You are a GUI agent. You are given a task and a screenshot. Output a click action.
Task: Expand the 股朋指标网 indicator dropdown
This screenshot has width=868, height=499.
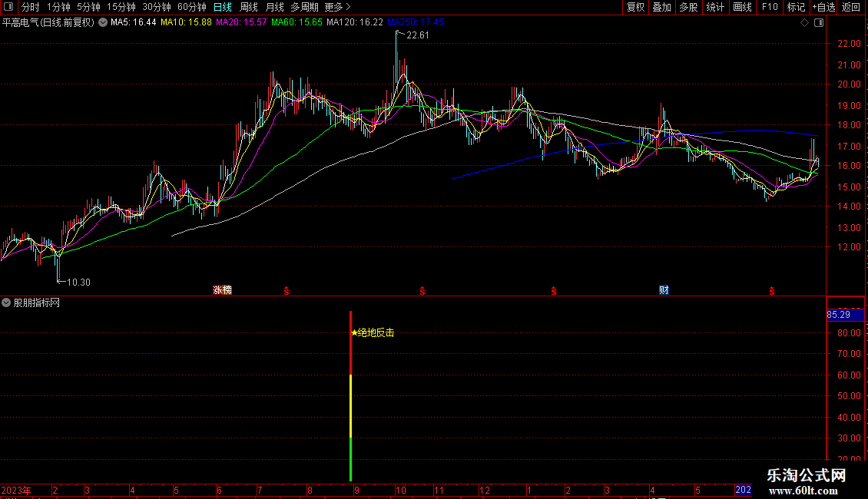coord(6,302)
